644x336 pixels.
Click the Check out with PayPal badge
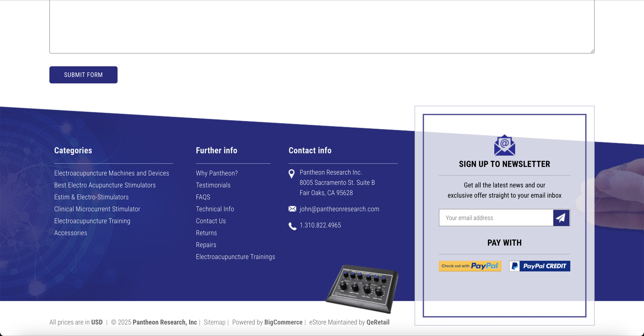point(470,266)
